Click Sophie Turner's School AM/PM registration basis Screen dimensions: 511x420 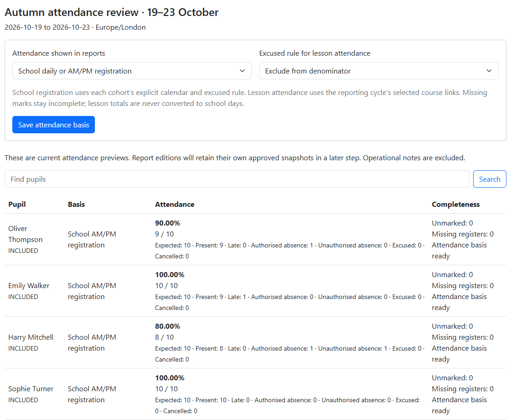tap(92, 394)
